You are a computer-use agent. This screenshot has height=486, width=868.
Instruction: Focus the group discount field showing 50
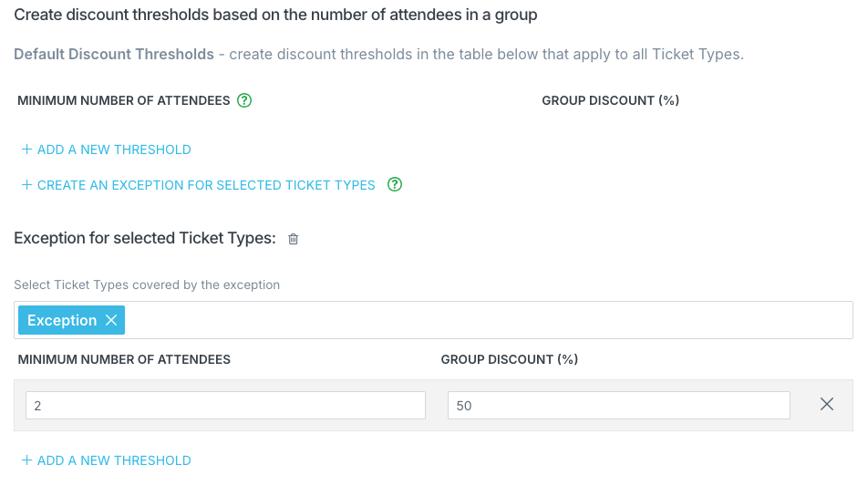tap(618, 405)
